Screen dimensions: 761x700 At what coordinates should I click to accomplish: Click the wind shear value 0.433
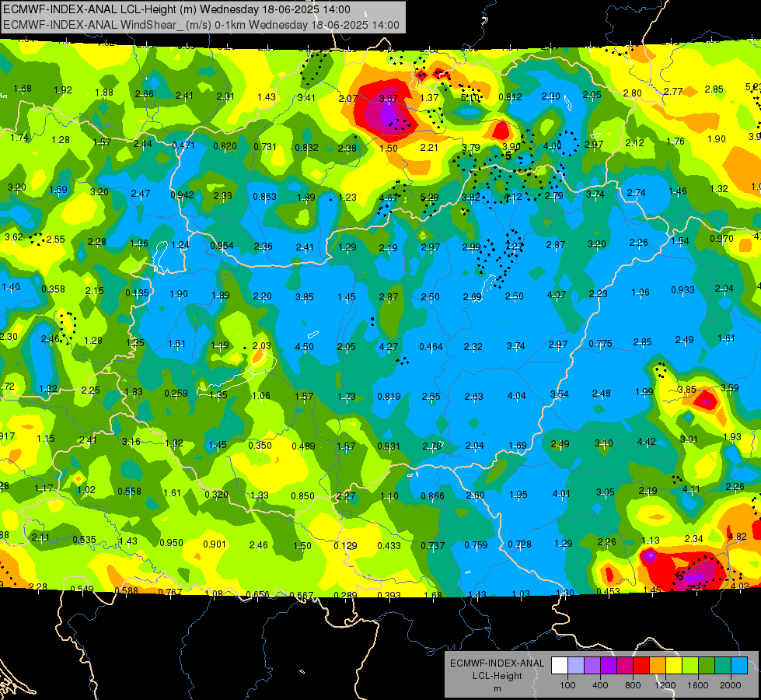[x=389, y=545]
